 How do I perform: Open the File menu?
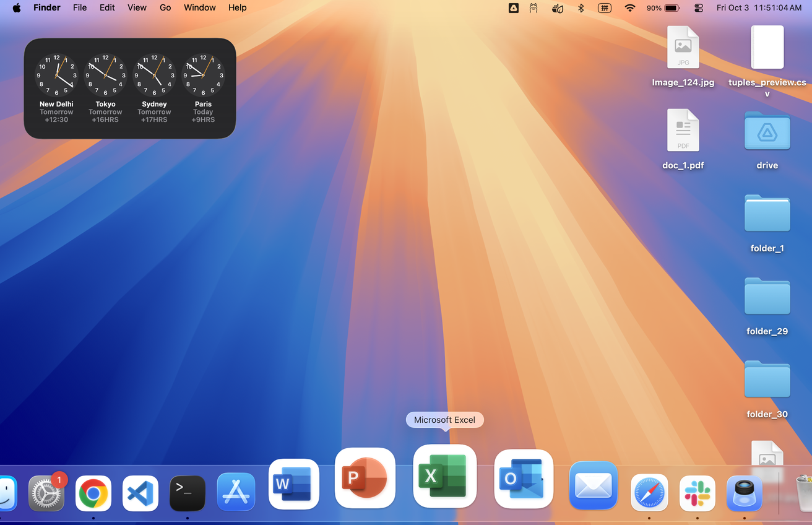point(80,8)
